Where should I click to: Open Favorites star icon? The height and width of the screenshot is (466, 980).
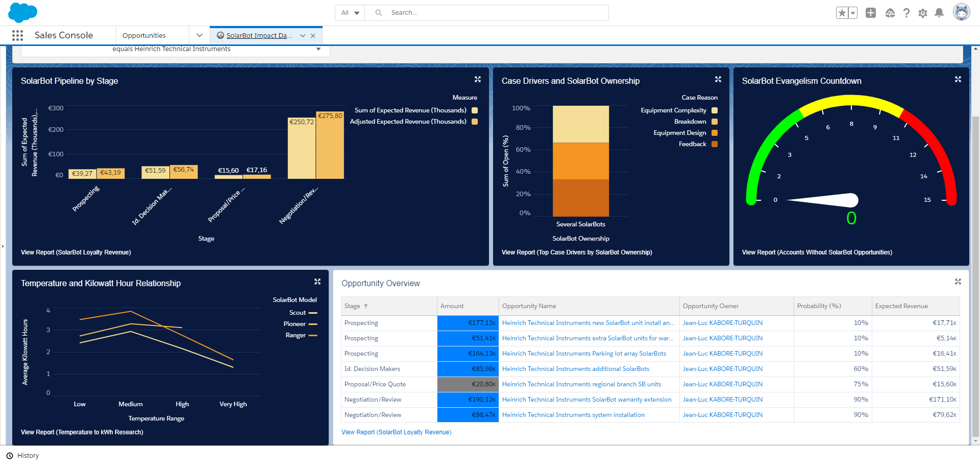click(842, 13)
